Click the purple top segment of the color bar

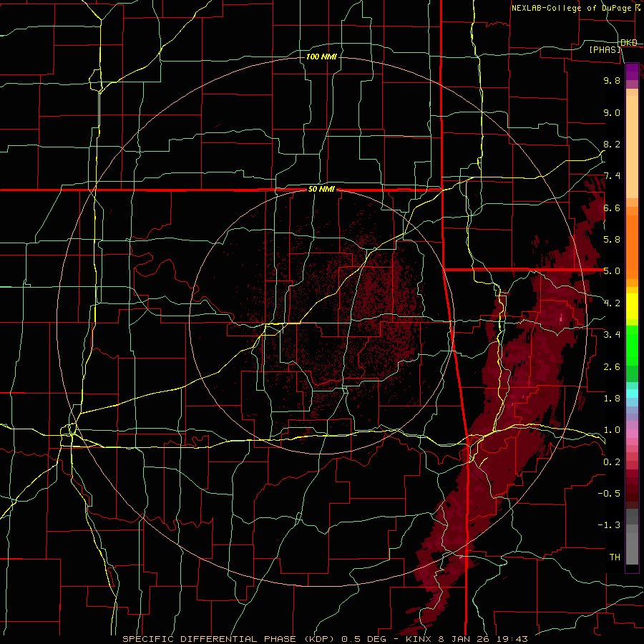[632, 72]
